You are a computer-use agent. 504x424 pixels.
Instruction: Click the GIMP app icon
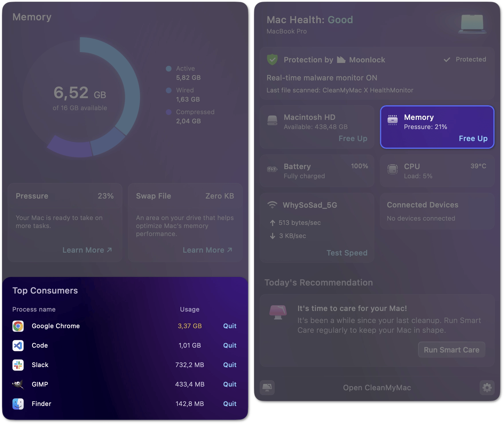click(x=18, y=384)
